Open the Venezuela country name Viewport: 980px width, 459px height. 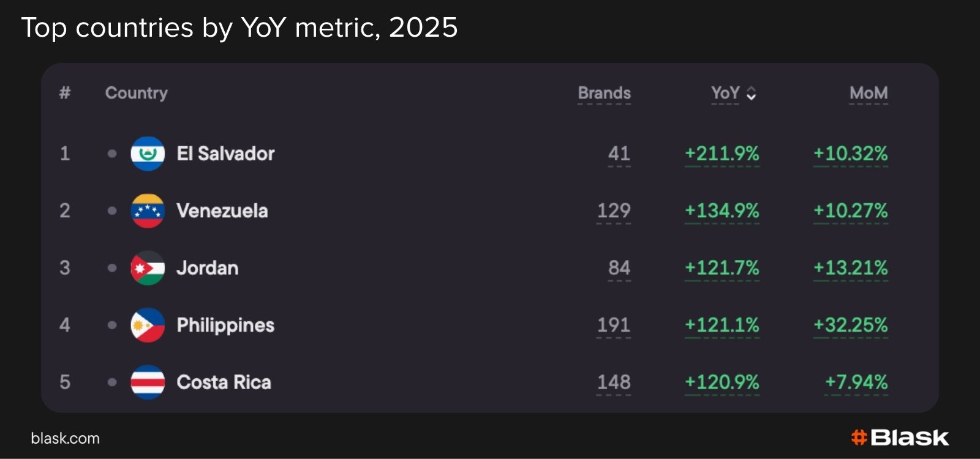[x=222, y=211]
